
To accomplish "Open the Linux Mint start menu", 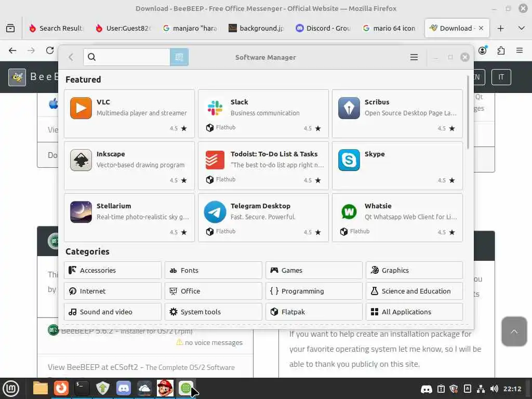I will [11, 389].
